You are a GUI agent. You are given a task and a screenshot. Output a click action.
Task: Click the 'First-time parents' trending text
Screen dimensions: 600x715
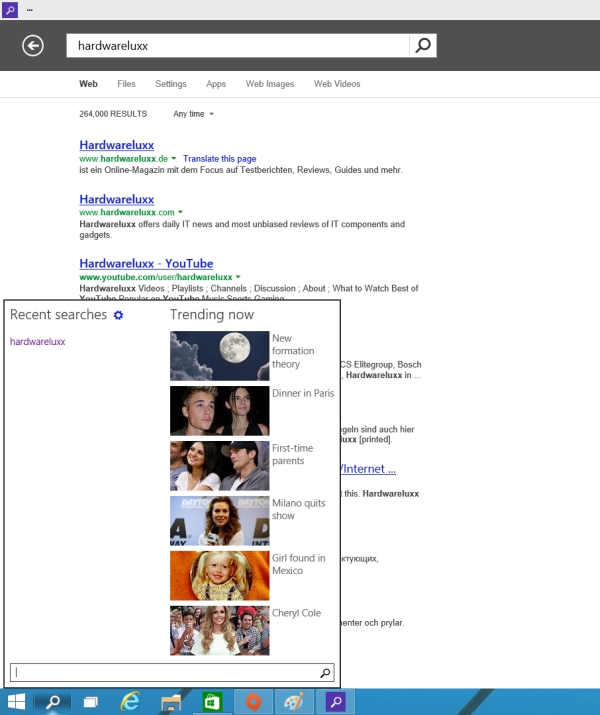(x=292, y=454)
